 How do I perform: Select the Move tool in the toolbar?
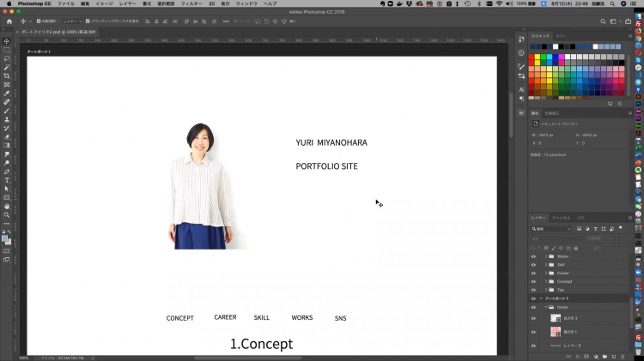(7, 40)
